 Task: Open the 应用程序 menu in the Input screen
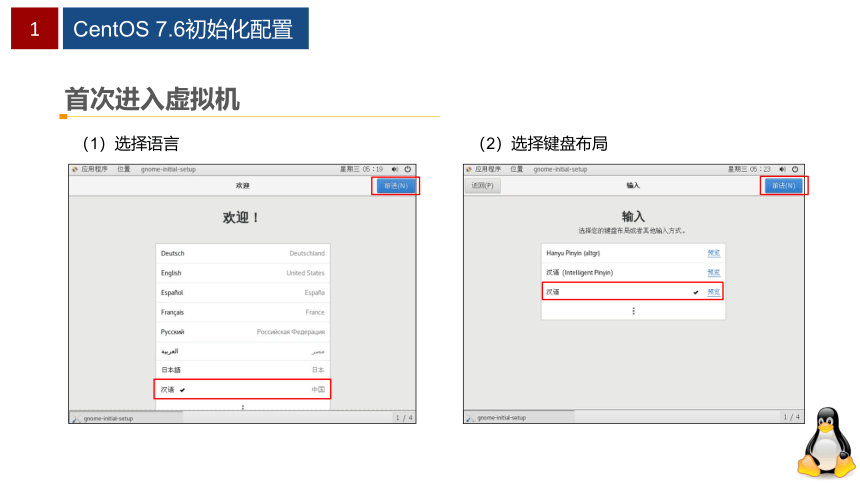(488, 169)
